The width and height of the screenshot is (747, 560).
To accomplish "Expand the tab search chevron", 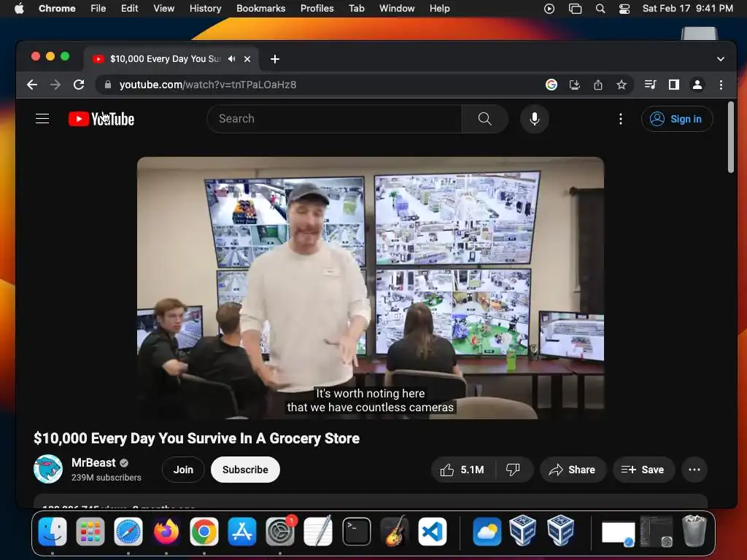I will pyautogui.click(x=720, y=59).
